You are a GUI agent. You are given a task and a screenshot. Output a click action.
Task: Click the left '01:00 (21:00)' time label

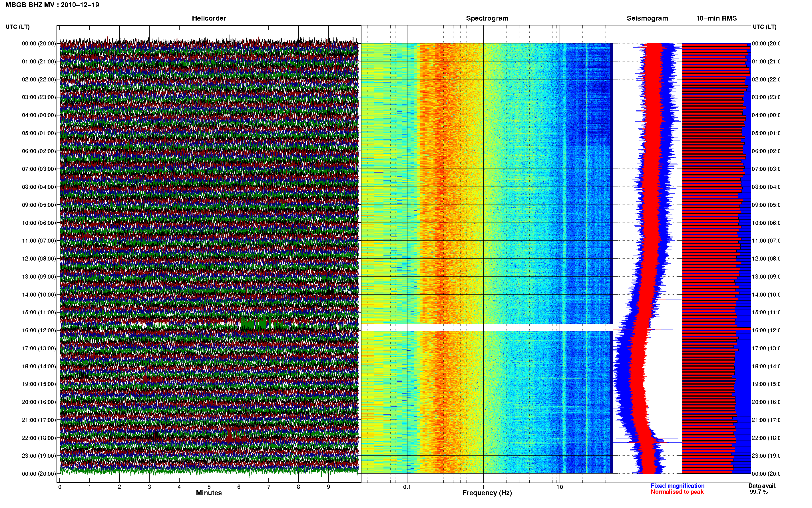(39, 61)
